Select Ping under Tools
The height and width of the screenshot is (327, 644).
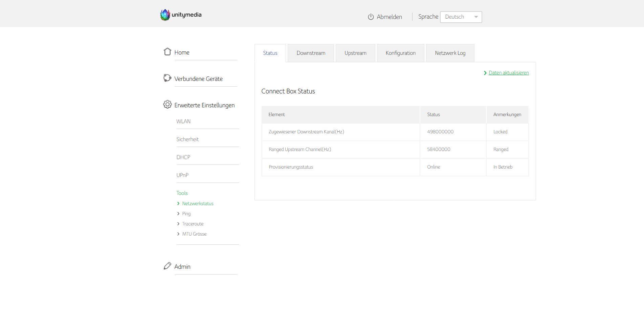point(186,214)
